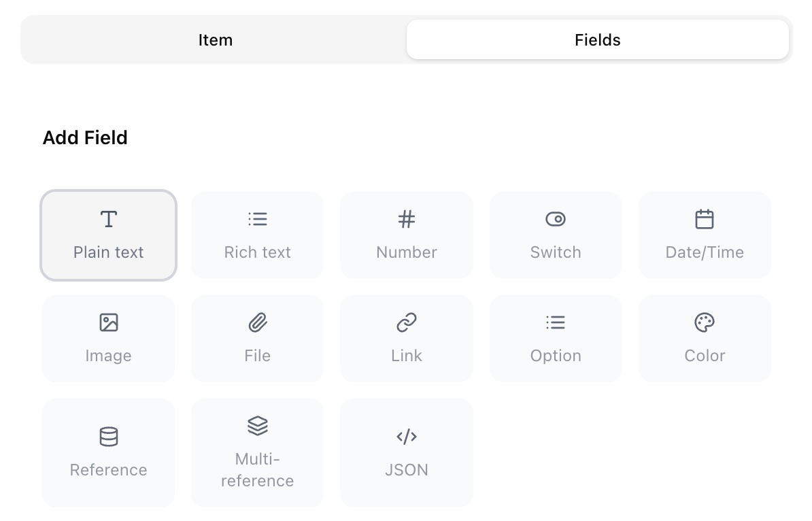
Task: Click the Image field picture icon
Action: [108, 322]
